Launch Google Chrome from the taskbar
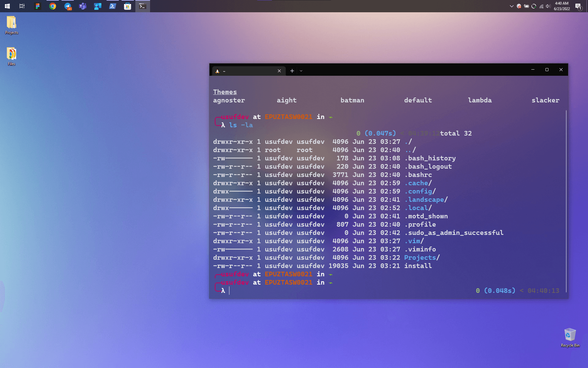The height and width of the screenshot is (368, 588). click(53, 6)
